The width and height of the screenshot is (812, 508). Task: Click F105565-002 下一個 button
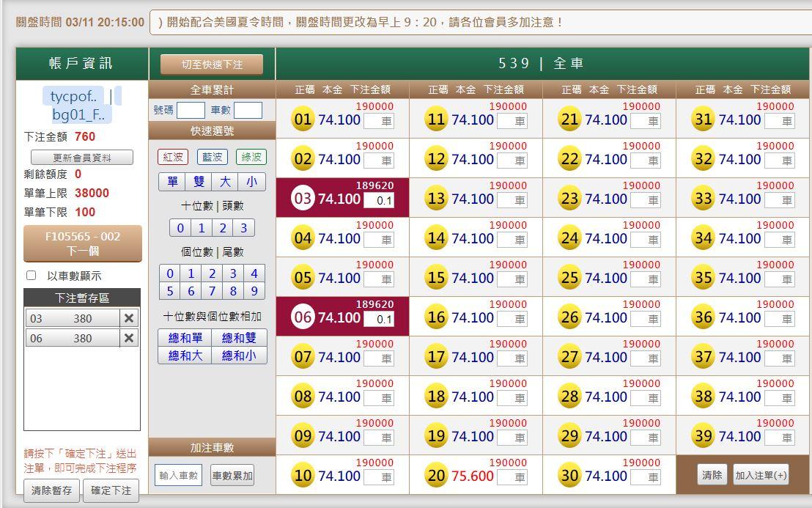pyautogui.click(x=83, y=243)
